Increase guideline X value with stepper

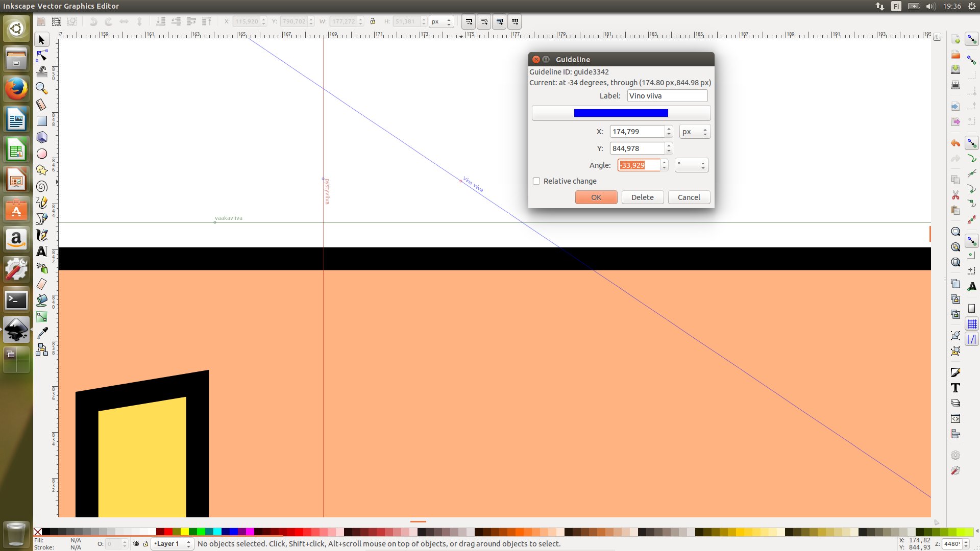[669, 129]
